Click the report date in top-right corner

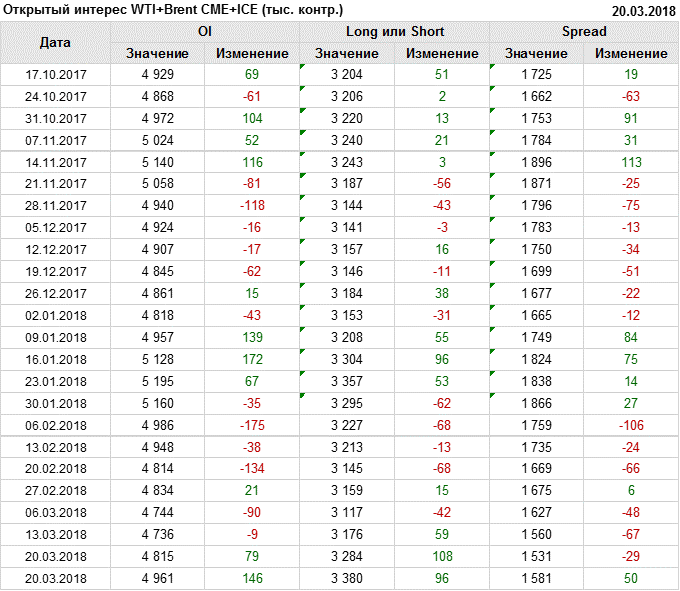coord(643,9)
